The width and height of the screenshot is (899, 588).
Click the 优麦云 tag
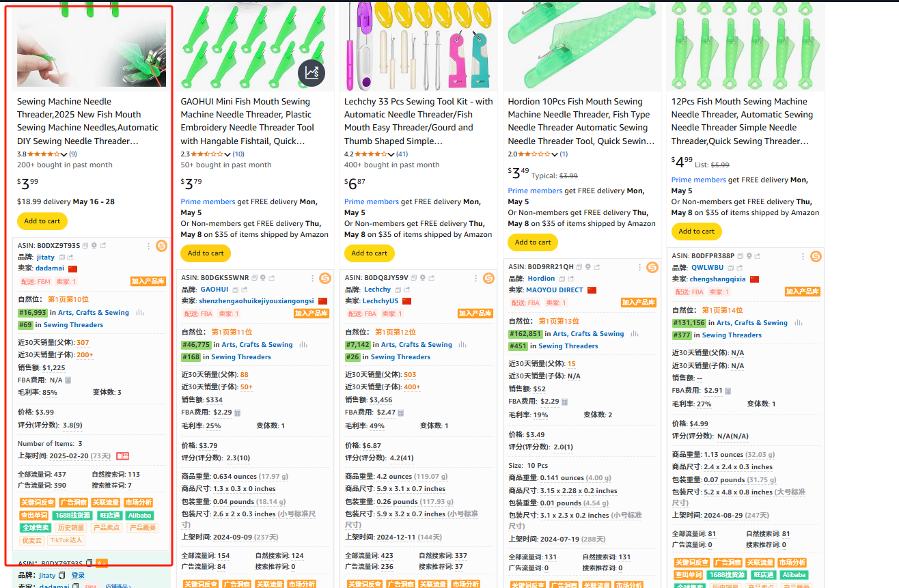coord(31,540)
